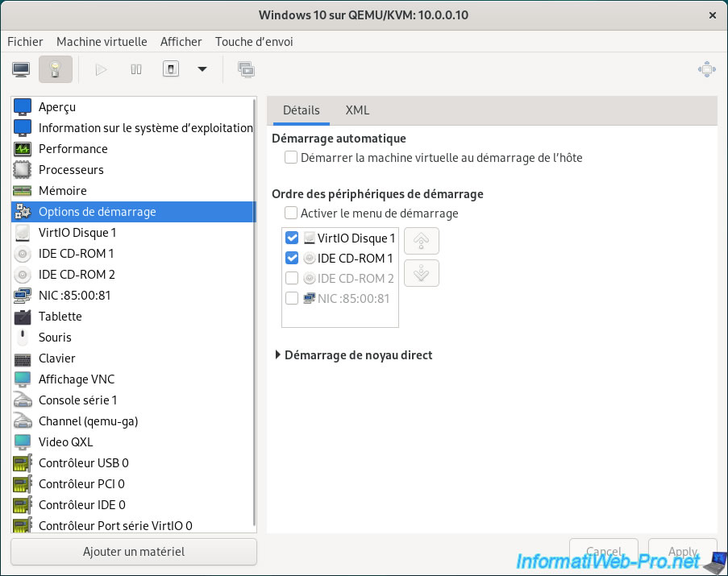Show virtual hardware details (lightbulb icon)
The image size is (728, 576).
tap(56, 69)
